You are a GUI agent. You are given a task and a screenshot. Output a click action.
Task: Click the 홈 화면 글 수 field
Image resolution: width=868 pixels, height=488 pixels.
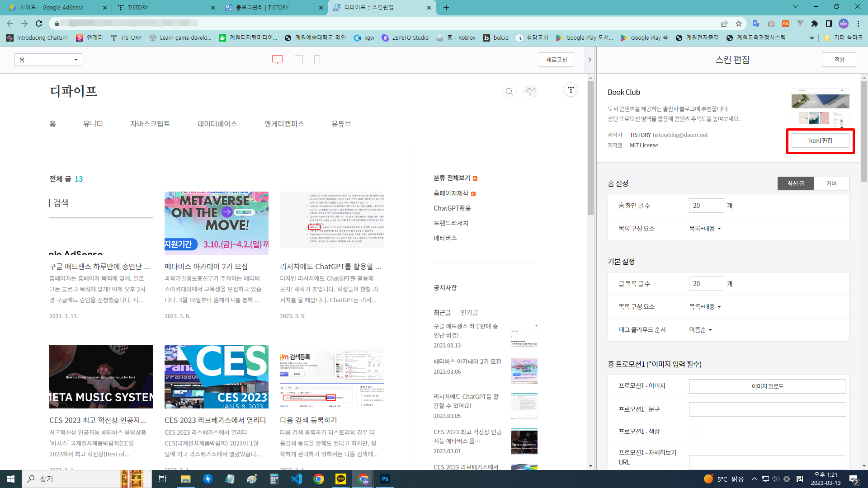pos(706,206)
